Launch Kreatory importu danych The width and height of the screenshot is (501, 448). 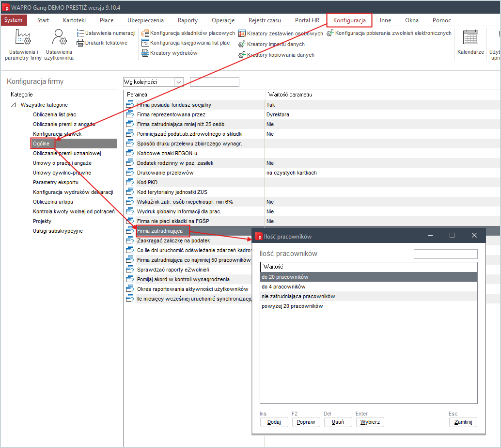point(272,44)
